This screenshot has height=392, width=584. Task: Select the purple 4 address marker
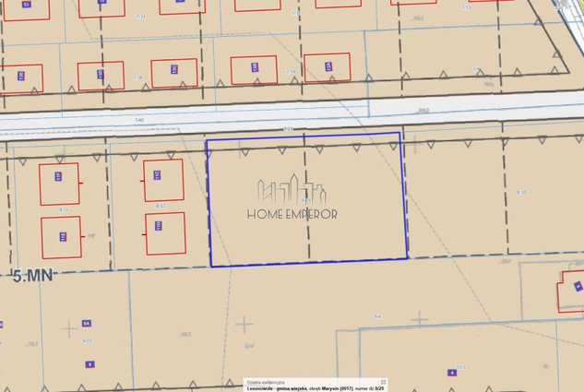click(x=452, y=373)
